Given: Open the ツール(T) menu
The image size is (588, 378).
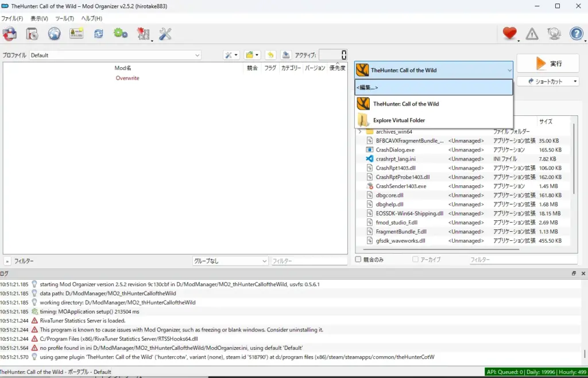Looking at the screenshot, I should click(x=64, y=18).
